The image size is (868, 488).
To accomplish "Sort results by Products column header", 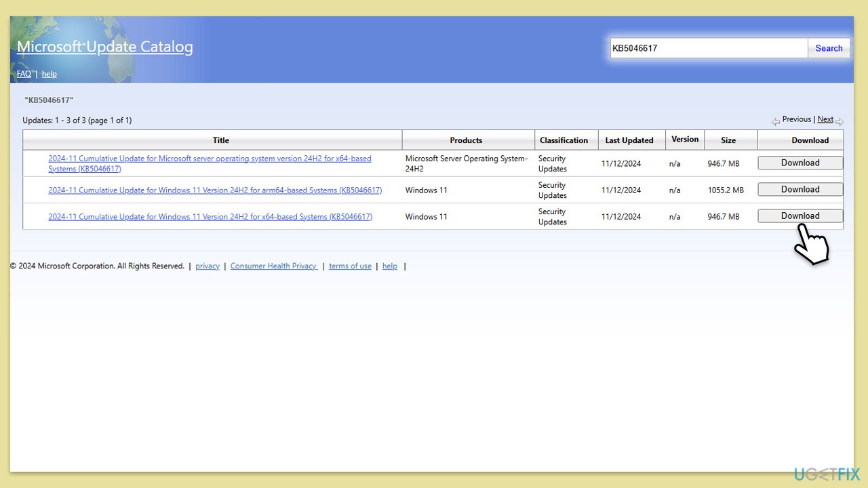I will pos(466,140).
